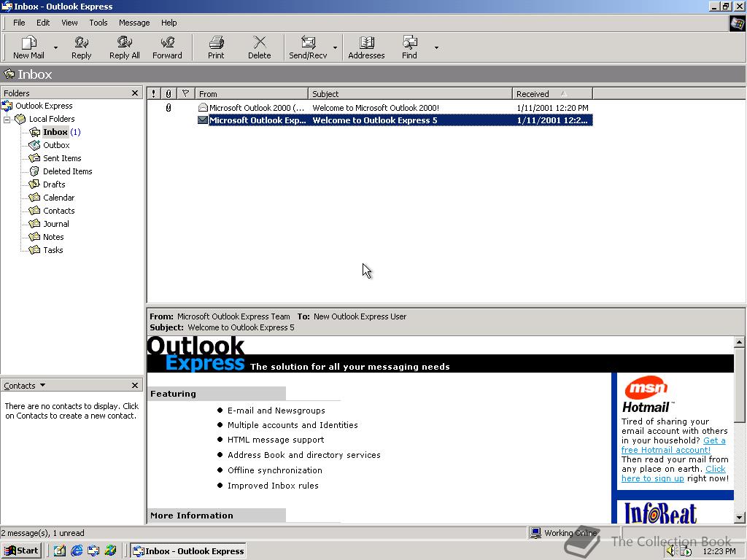
Task: Select the Deleted Items folder
Action: pos(67,171)
